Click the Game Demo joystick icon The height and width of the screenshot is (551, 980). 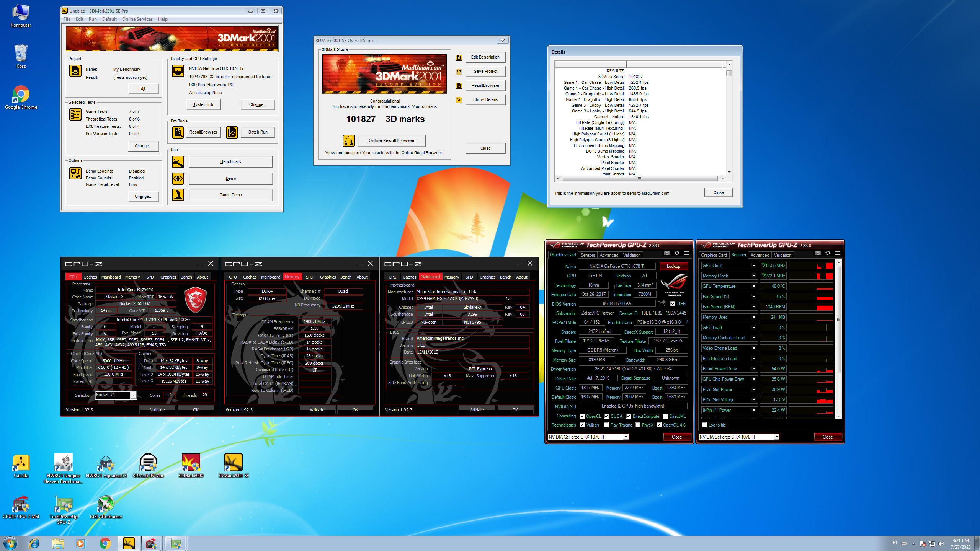(178, 195)
